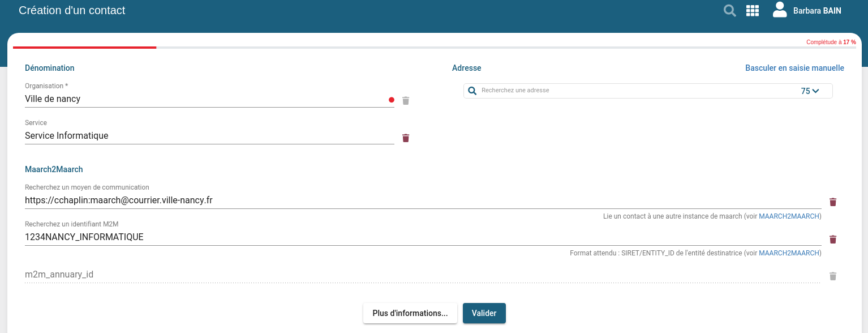Image resolution: width=868 pixels, height=333 pixels.
Task: Click trash icon beside m2m_annuary_id field
Action: tap(833, 276)
